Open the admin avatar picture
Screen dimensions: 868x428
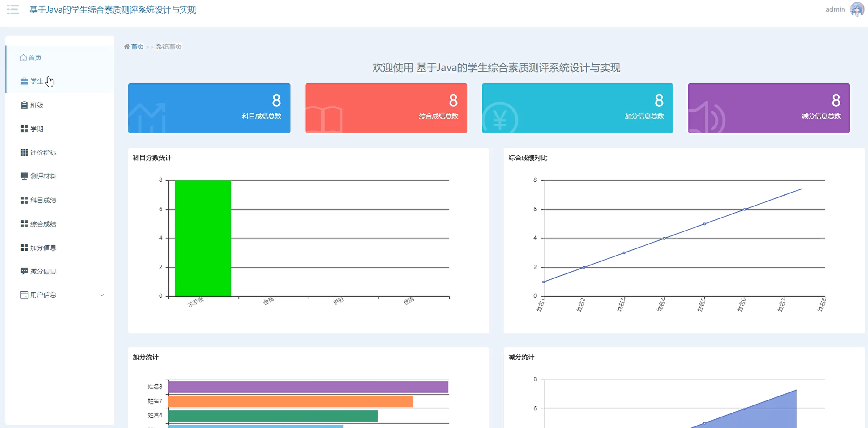coord(856,10)
